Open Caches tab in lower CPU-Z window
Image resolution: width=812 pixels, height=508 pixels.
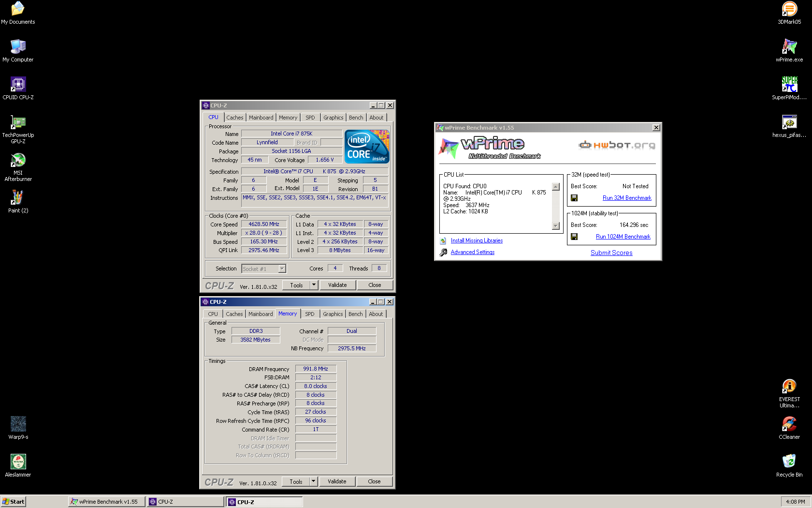(x=234, y=314)
